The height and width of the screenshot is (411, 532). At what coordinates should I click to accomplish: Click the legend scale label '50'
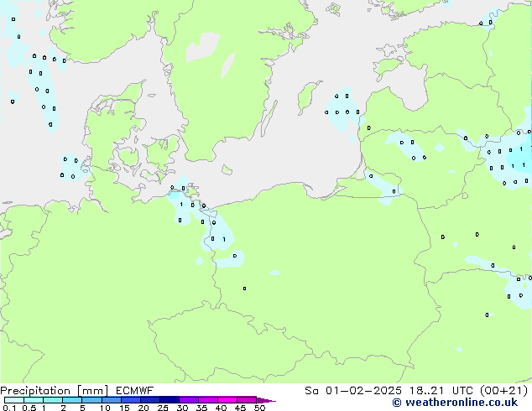point(259,408)
